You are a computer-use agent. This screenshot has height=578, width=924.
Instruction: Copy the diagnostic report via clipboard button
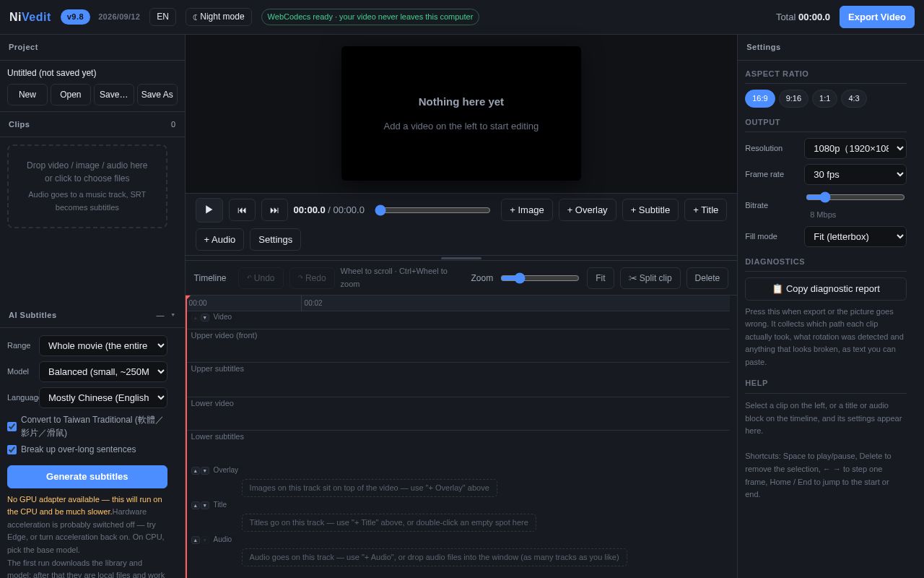coord(826,289)
